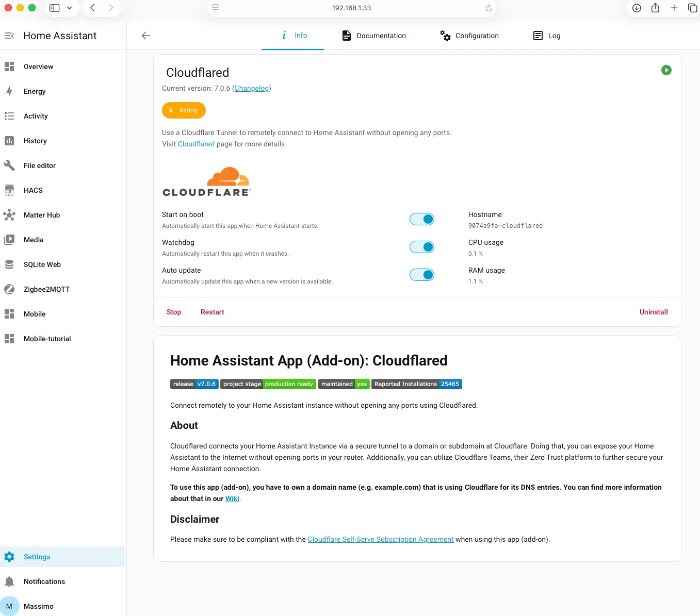Click the Safari address bar showing 192.168.1.33
The width and height of the screenshot is (700, 616).
coord(351,8)
